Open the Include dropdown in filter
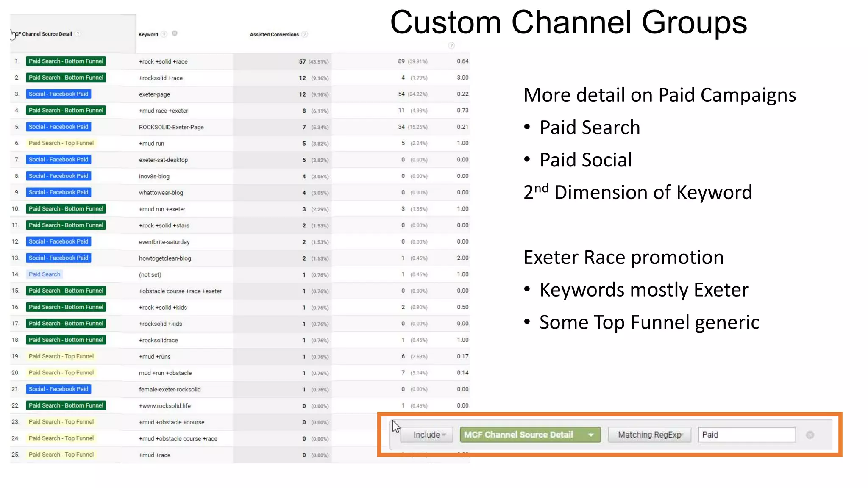The image size is (868, 488). [x=427, y=435]
